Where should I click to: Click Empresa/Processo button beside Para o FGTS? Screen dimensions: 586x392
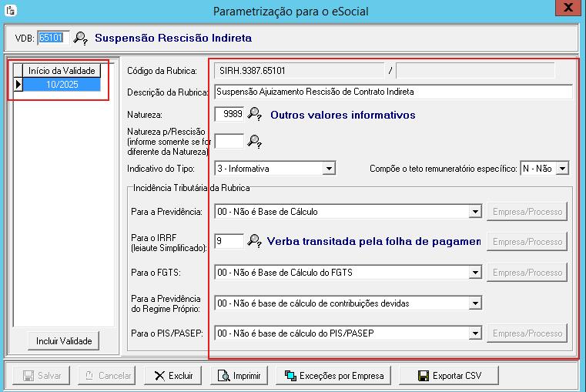(527, 273)
